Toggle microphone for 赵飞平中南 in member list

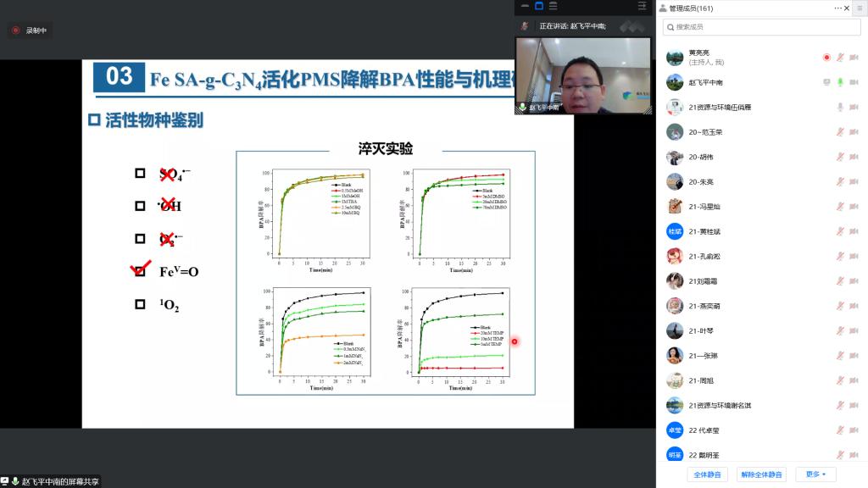[841, 82]
